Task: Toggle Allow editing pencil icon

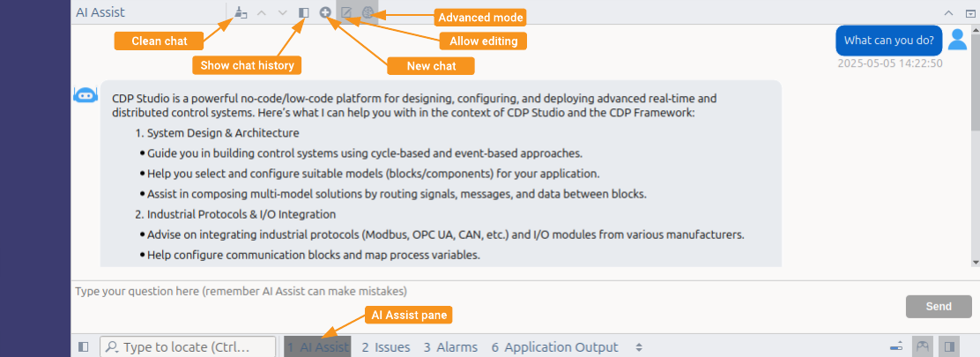Action: point(347,12)
